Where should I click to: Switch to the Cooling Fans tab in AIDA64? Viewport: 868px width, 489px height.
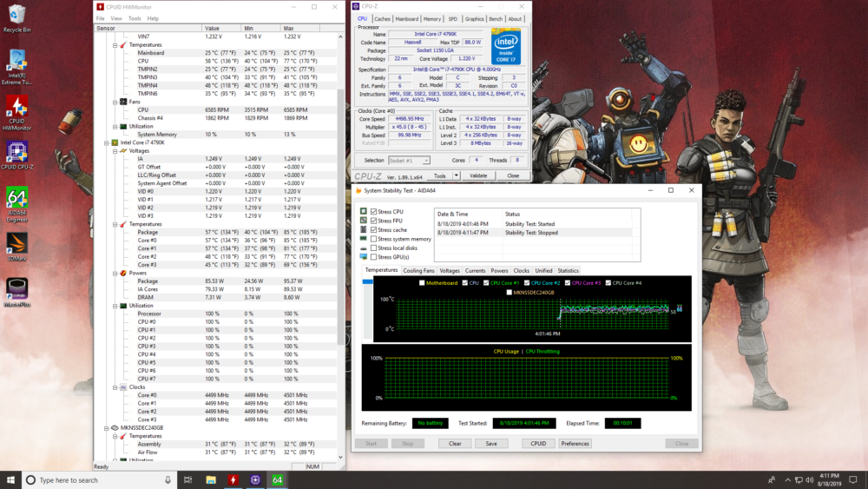pos(418,271)
